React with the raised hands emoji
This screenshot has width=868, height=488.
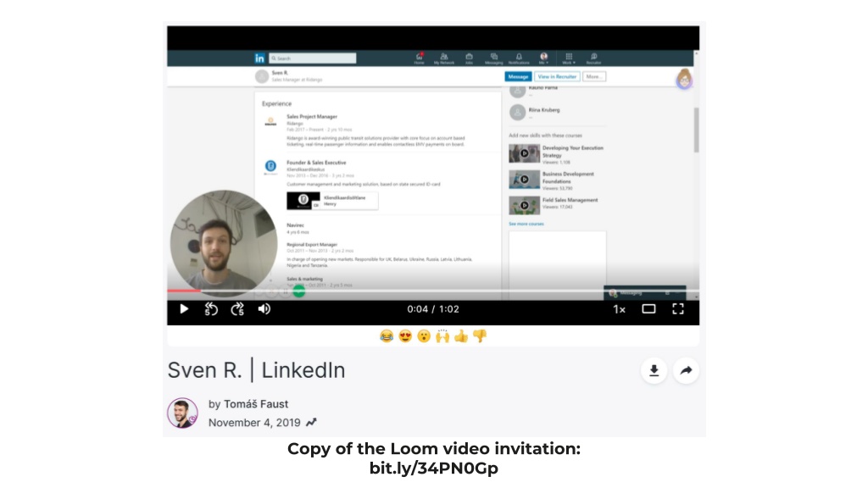coord(442,335)
